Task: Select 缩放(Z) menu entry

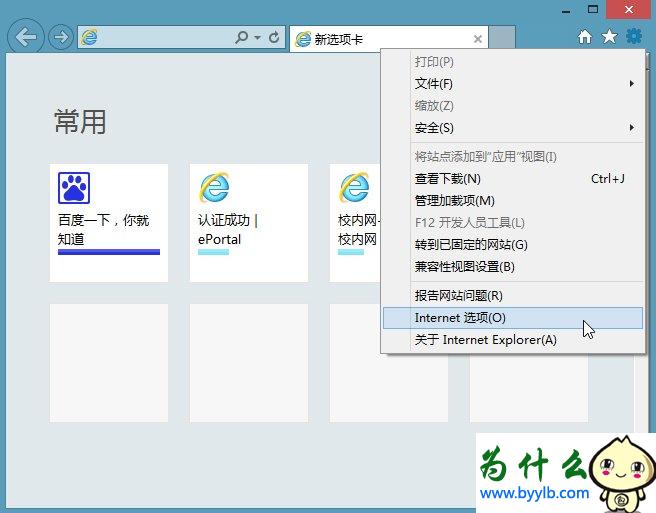Action: click(x=513, y=106)
